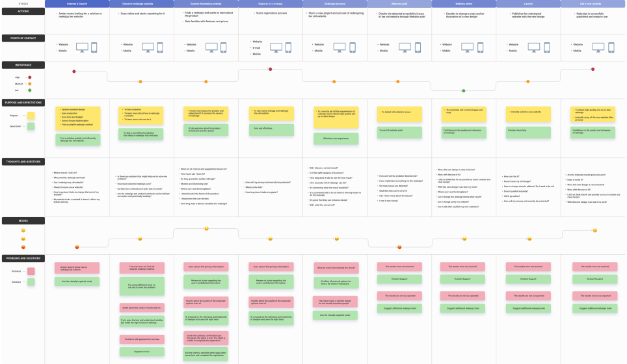Screen dimensions: 627x364
Task: Click 'E-mail' contact point under Register in a webapp
Action: pos(256,47)
